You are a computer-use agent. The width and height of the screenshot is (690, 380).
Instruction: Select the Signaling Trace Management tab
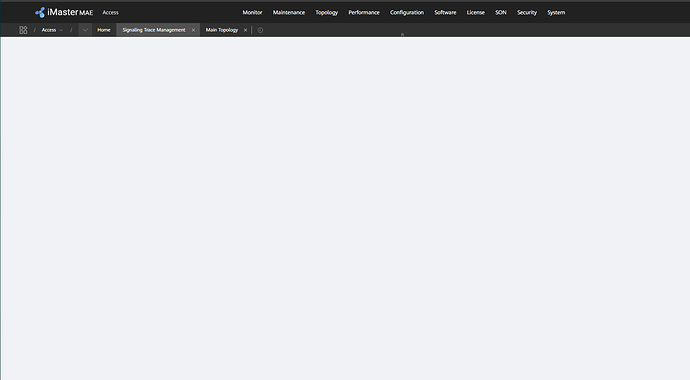pos(154,30)
